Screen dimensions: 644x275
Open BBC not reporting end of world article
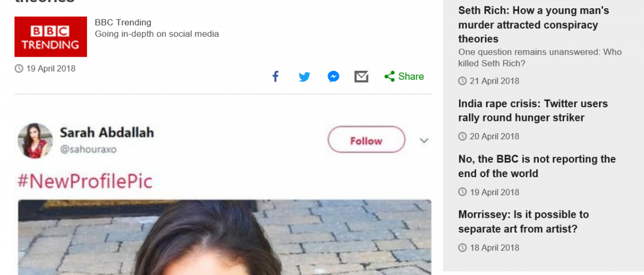click(x=537, y=166)
